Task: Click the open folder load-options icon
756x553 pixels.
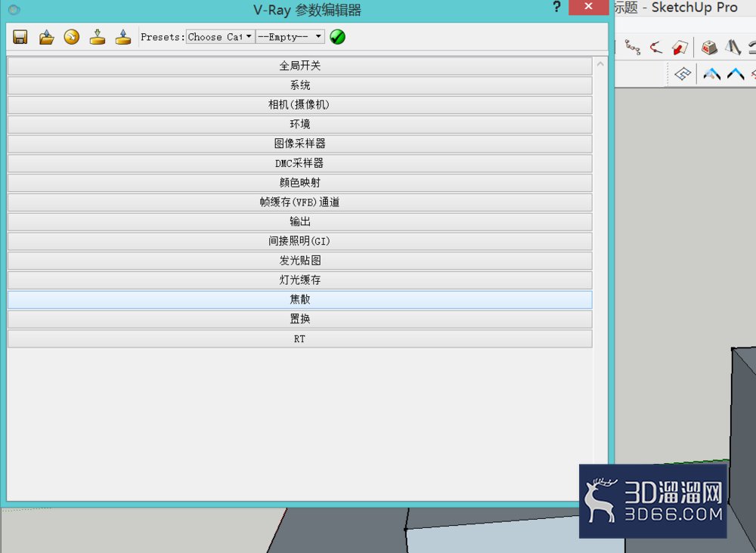Action: 46,37
